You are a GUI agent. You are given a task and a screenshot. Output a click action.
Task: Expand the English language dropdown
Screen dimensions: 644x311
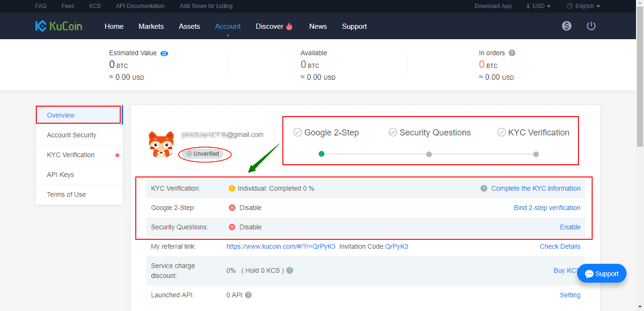point(583,6)
